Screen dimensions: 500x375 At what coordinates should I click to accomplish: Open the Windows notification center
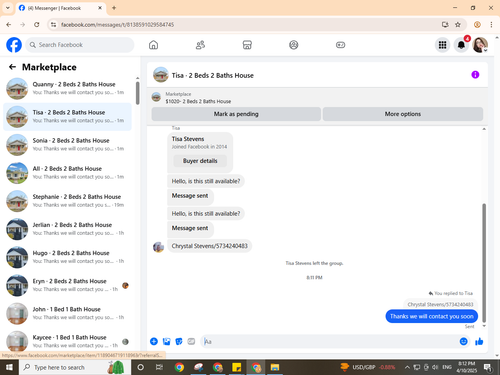[488, 367]
